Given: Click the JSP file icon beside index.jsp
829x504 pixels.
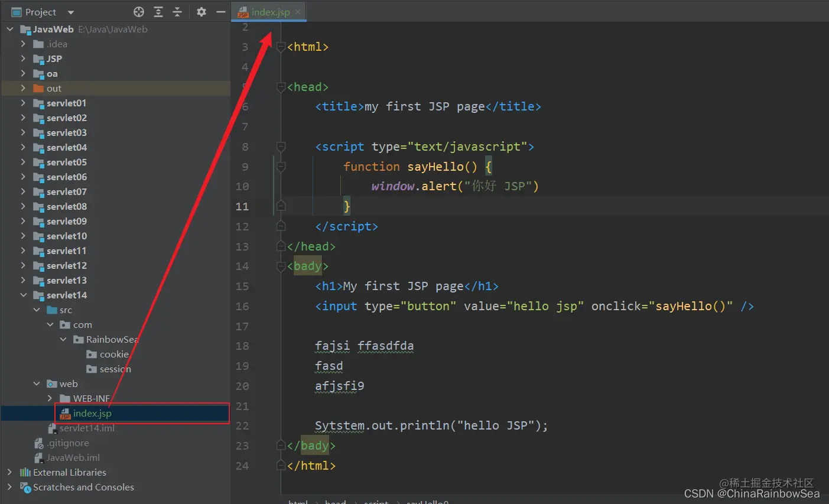Looking at the screenshot, I should pos(65,414).
